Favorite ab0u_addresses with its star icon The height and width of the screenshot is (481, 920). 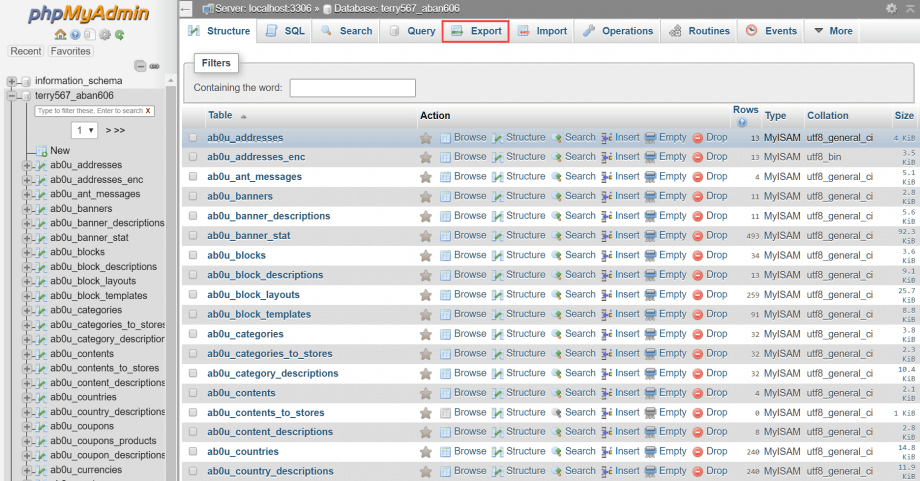click(426, 138)
